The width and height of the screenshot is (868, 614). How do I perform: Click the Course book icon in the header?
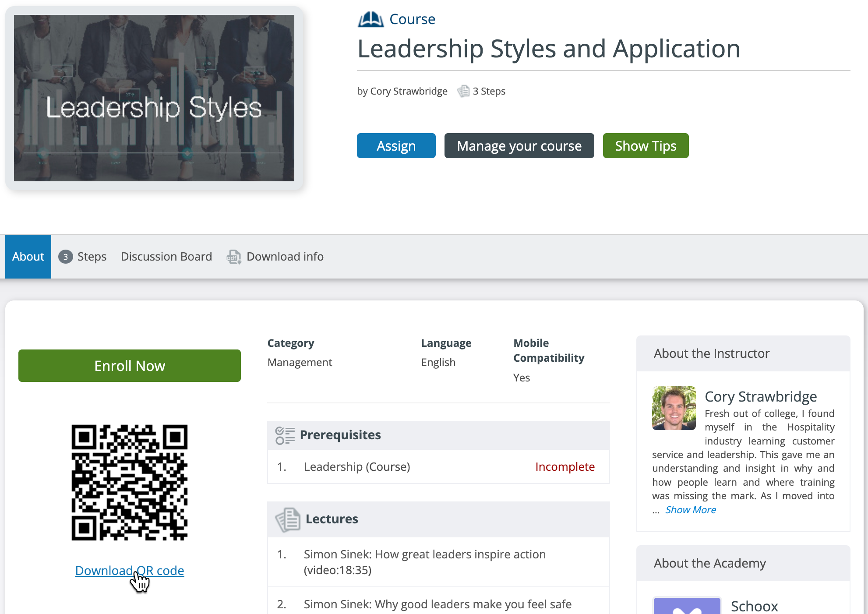click(x=370, y=18)
